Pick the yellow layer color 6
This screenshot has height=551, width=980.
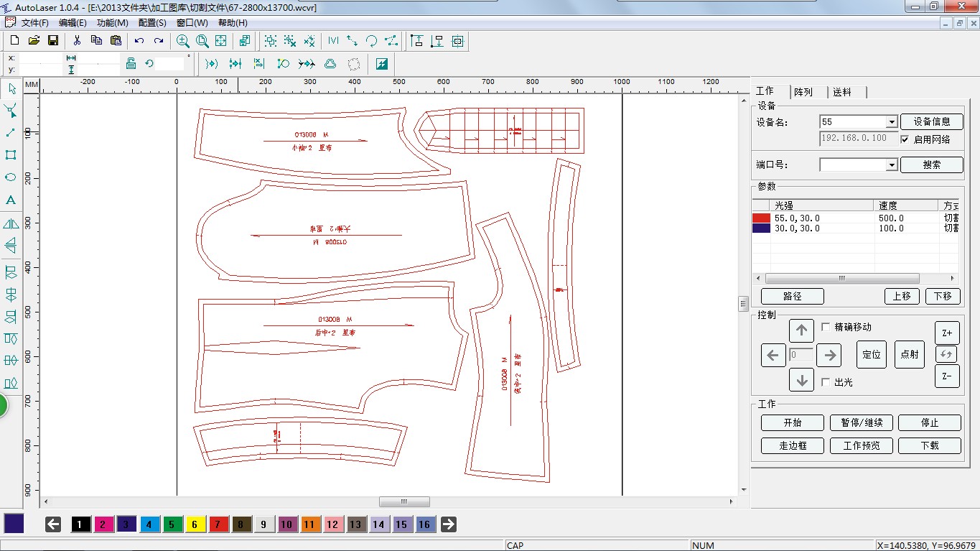(x=195, y=524)
